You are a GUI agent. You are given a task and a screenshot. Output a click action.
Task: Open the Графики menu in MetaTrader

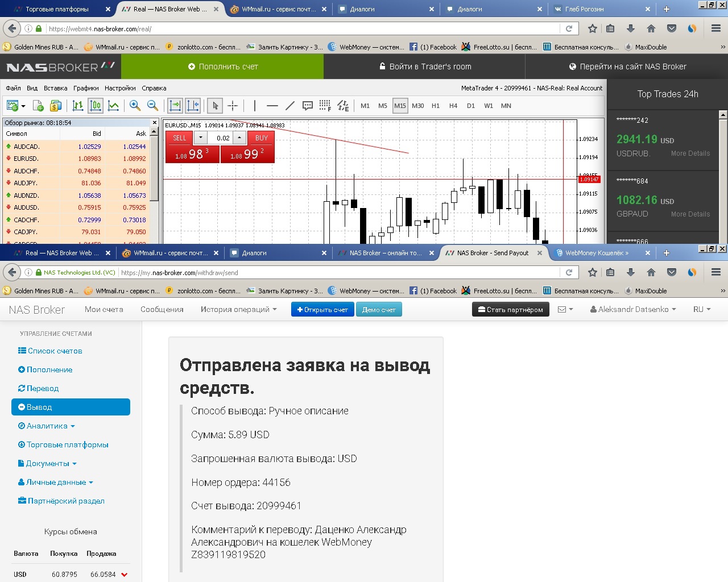86,88
